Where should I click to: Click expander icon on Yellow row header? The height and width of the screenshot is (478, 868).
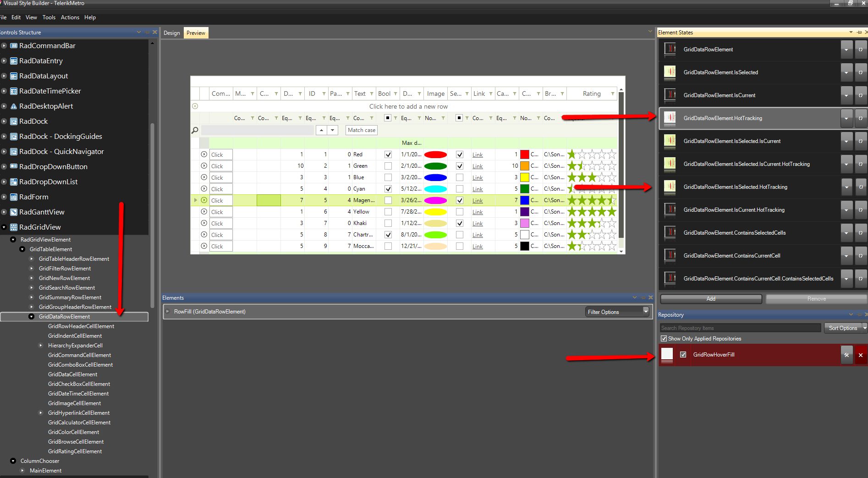click(x=204, y=212)
